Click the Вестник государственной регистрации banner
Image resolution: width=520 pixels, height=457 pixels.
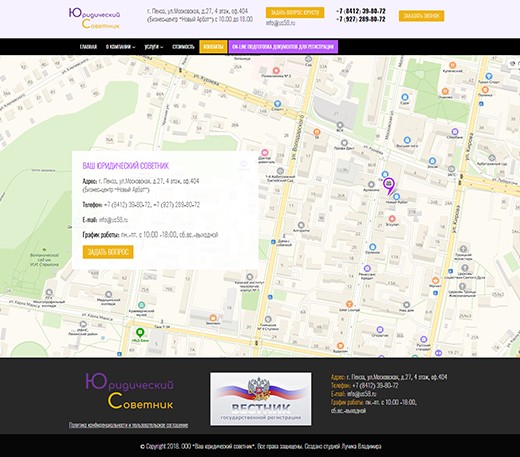coord(261,399)
